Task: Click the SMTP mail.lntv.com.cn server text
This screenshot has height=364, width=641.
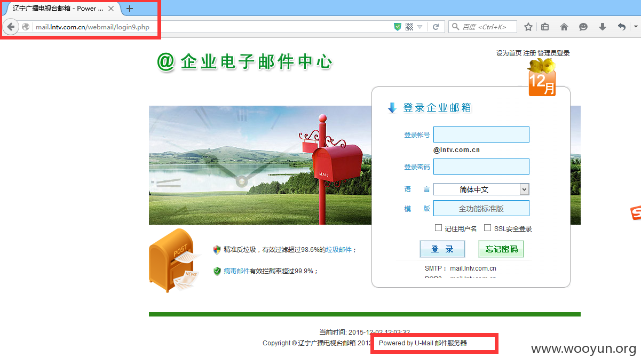Action: click(461, 268)
